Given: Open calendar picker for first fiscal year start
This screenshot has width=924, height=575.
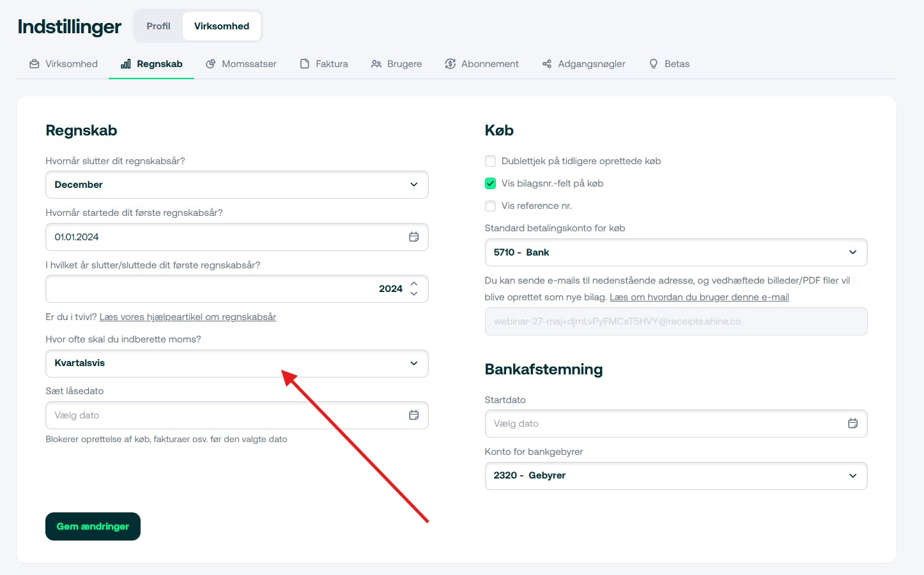Looking at the screenshot, I should (x=414, y=237).
